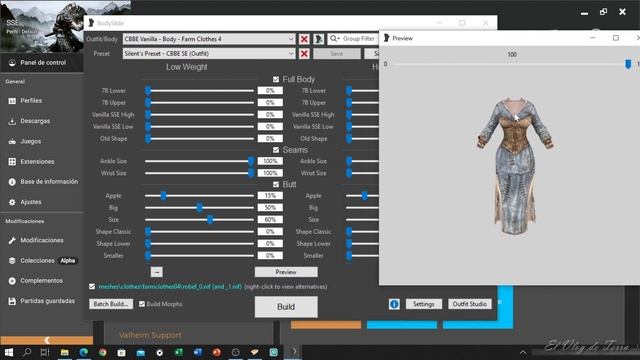Image resolution: width=640 pixels, height=360 pixels.
Task: Open Microsoft Store from taskbar
Action: click(121, 352)
